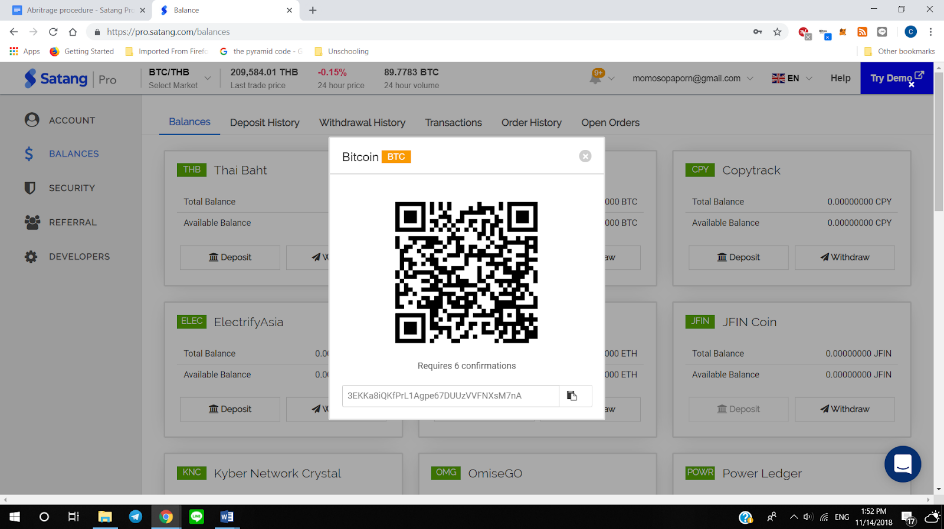Switch to the Balances tab
This screenshot has height=529, width=944.
[x=190, y=122]
